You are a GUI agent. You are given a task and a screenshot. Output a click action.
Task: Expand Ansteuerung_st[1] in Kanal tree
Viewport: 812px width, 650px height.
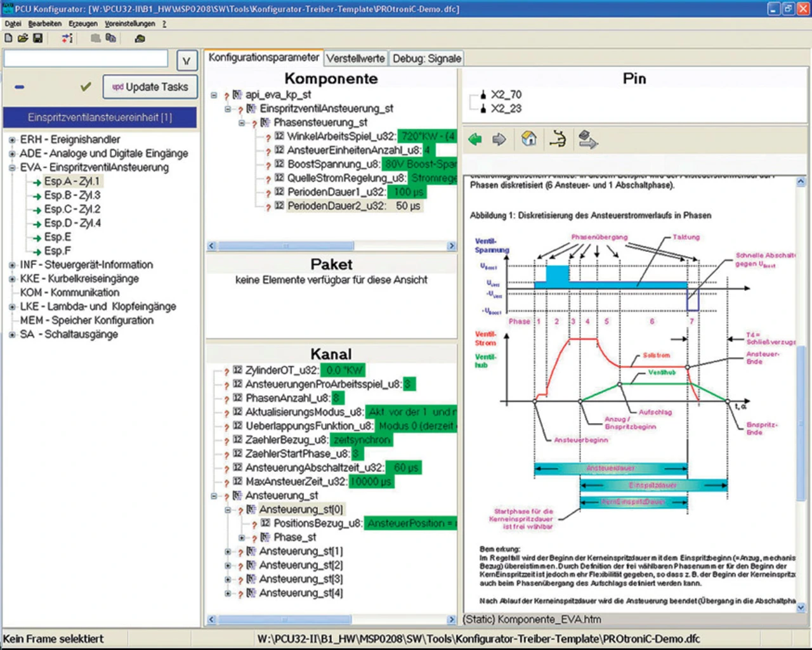[x=228, y=552]
